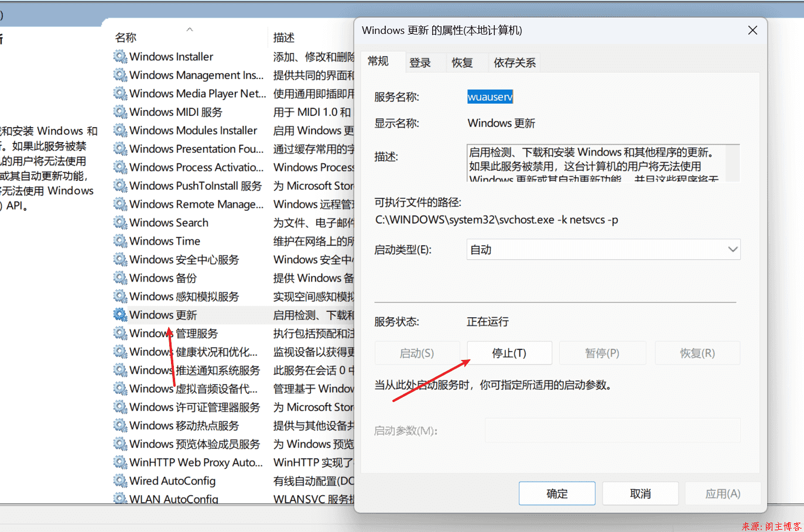Sort services by the 名称 column header
Viewport: 804px width, 532px height.
[126, 37]
